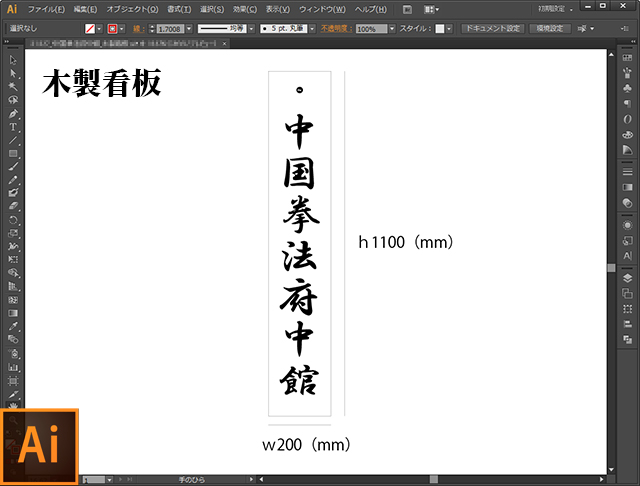Click the orange 線 stroke link

pyautogui.click(x=137, y=29)
